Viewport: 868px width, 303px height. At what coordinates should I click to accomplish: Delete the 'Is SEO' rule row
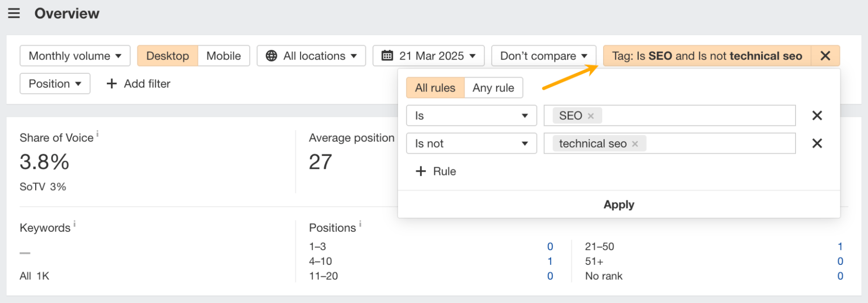(817, 115)
